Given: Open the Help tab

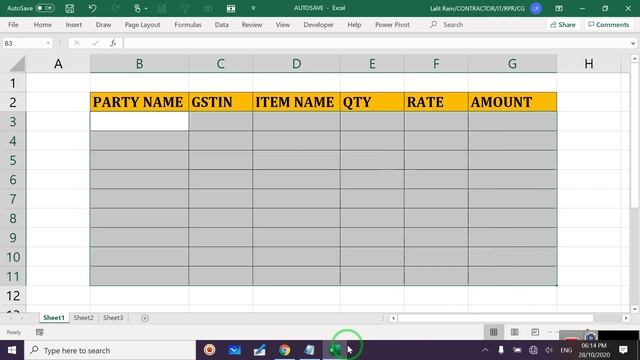Looking at the screenshot, I should tap(354, 25).
